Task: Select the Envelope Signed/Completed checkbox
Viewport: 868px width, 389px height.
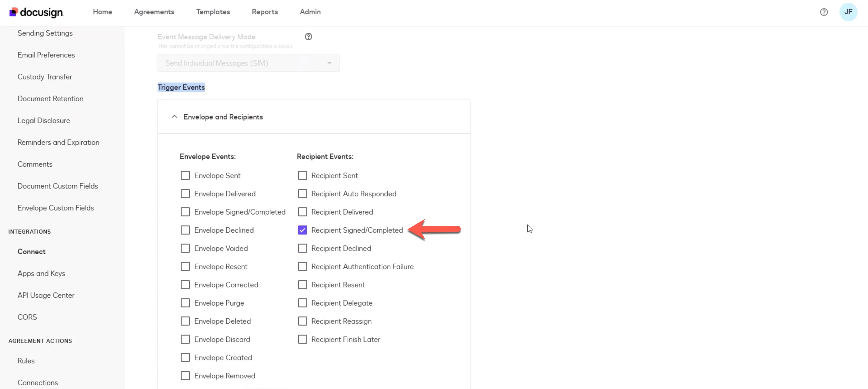Action: (185, 212)
